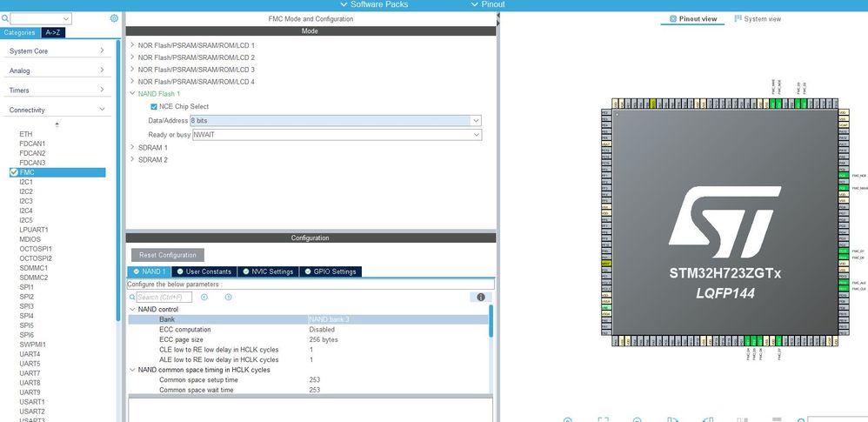
Task: Expand NOR Flash/PSRAM/SRAM/ROM/LCD 3
Action: click(132, 70)
